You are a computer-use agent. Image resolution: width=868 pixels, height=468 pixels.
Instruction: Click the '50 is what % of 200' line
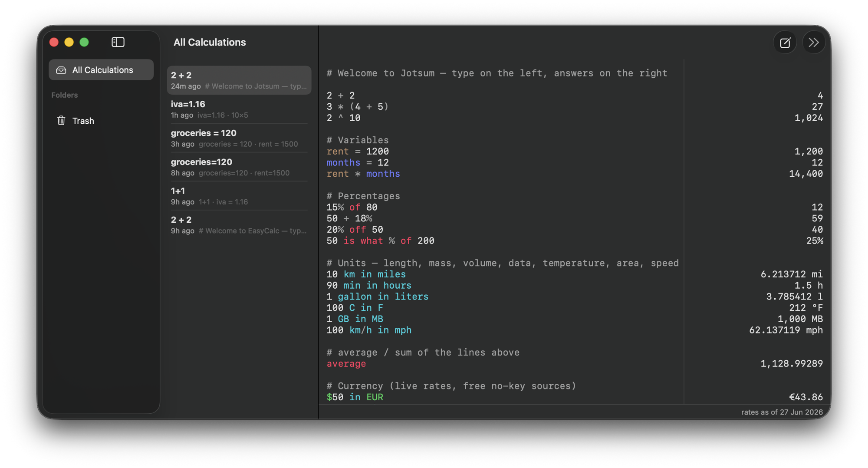381,241
